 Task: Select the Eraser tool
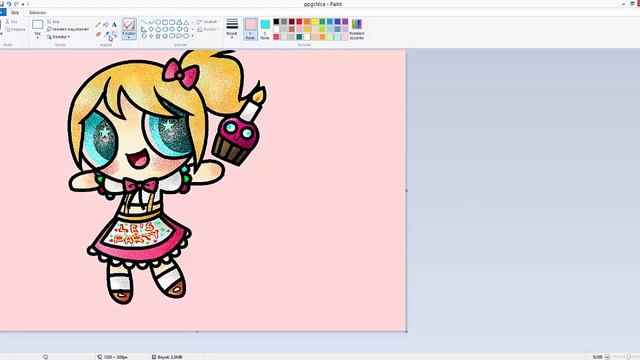[x=98, y=34]
